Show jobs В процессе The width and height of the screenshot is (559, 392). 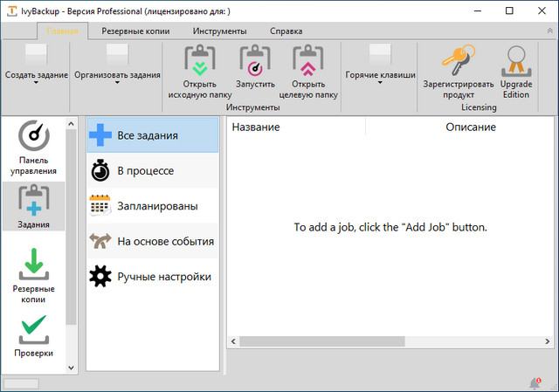tap(152, 170)
